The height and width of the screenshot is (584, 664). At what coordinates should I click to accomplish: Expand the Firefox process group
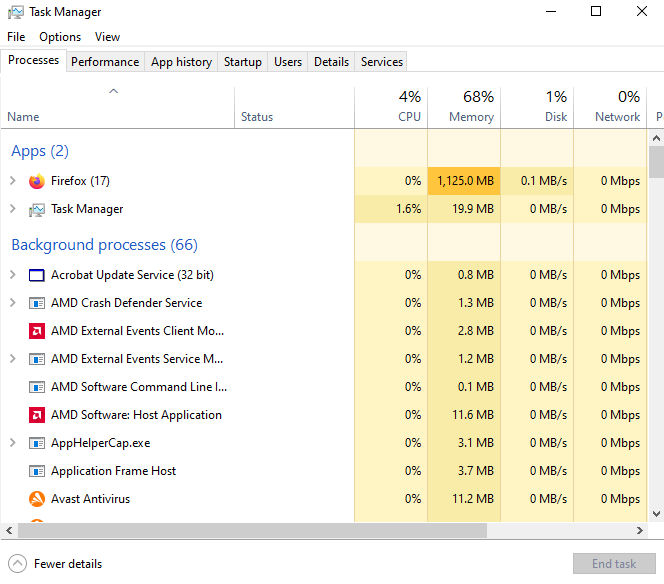(12, 181)
